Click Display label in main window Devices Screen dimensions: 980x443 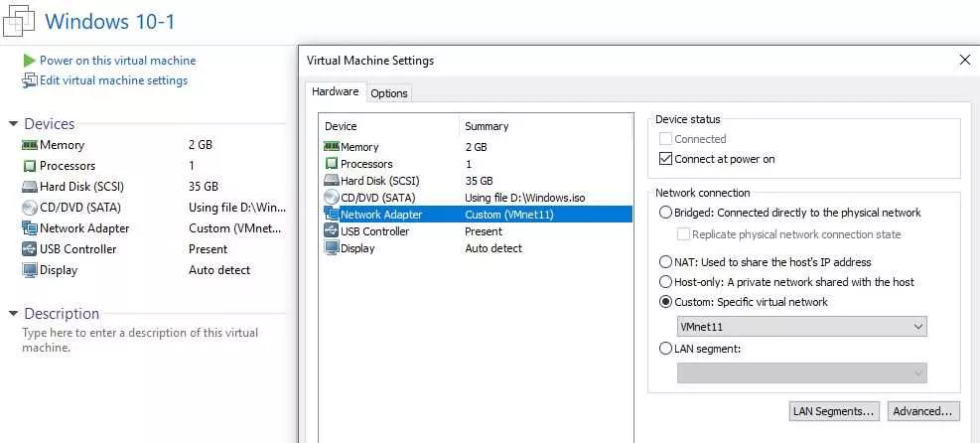click(x=59, y=270)
